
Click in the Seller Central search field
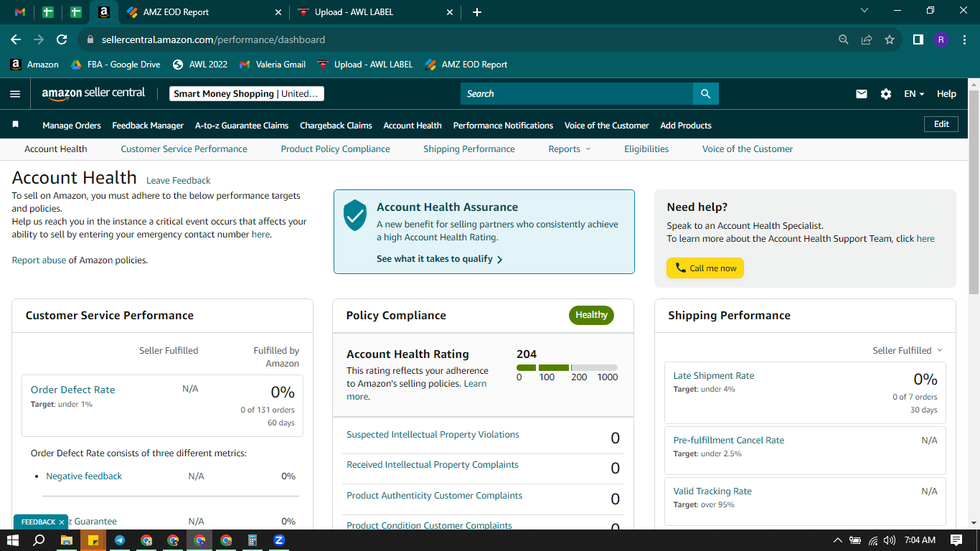(x=577, y=94)
